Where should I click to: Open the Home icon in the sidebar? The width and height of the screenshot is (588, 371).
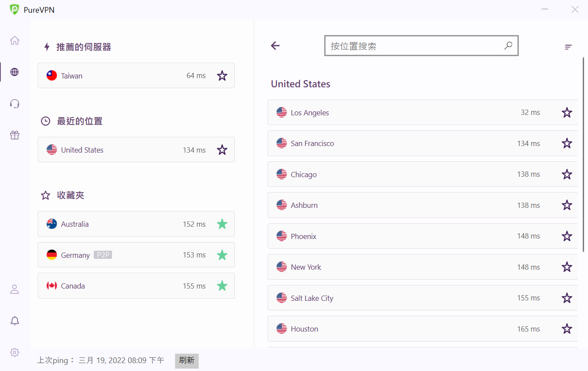click(14, 40)
